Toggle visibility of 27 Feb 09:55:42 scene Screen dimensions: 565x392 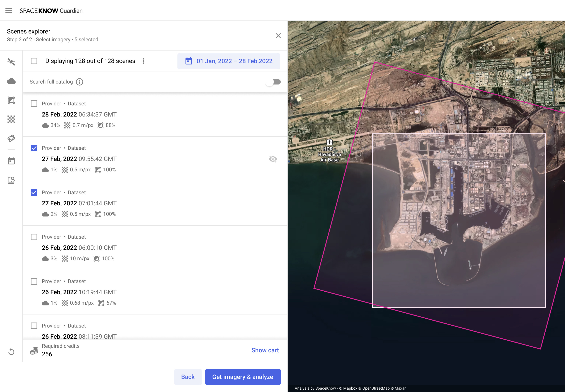(273, 159)
